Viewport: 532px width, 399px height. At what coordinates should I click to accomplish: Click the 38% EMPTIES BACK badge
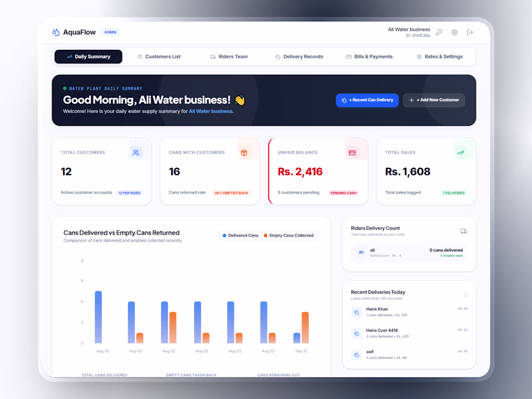[231, 193]
